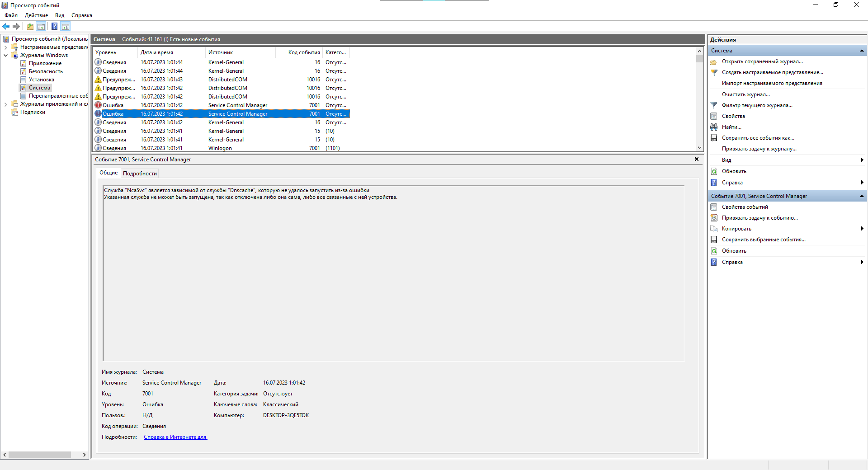Click the Save all events floppy icon
The image size is (868, 470).
tap(714, 138)
